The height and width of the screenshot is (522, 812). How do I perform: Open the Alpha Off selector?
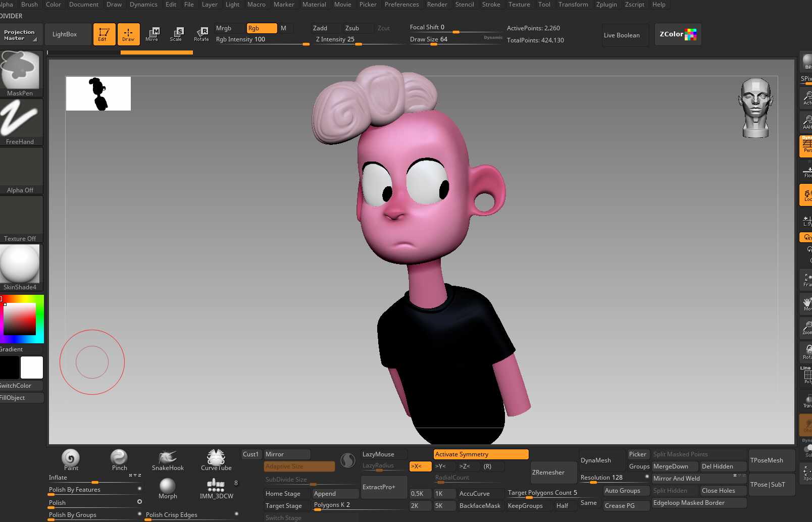[20, 171]
